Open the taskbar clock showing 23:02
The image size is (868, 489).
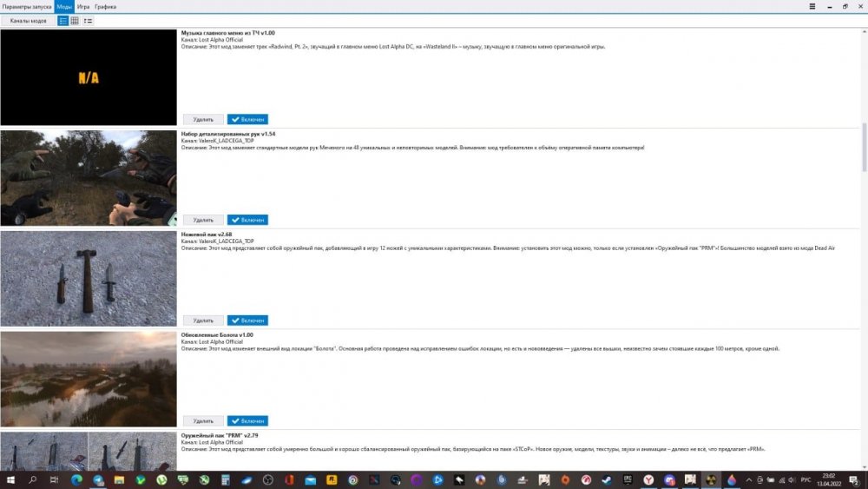tap(829, 479)
